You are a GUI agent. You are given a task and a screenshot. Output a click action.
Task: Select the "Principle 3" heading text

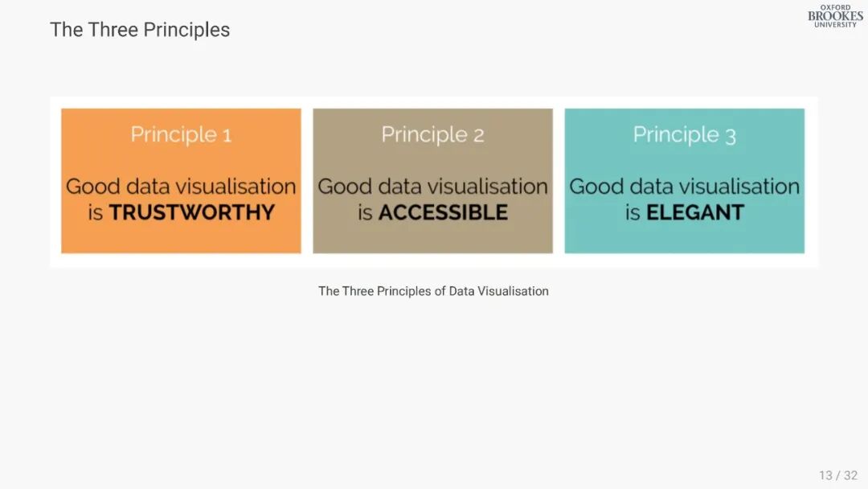click(x=684, y=134)
